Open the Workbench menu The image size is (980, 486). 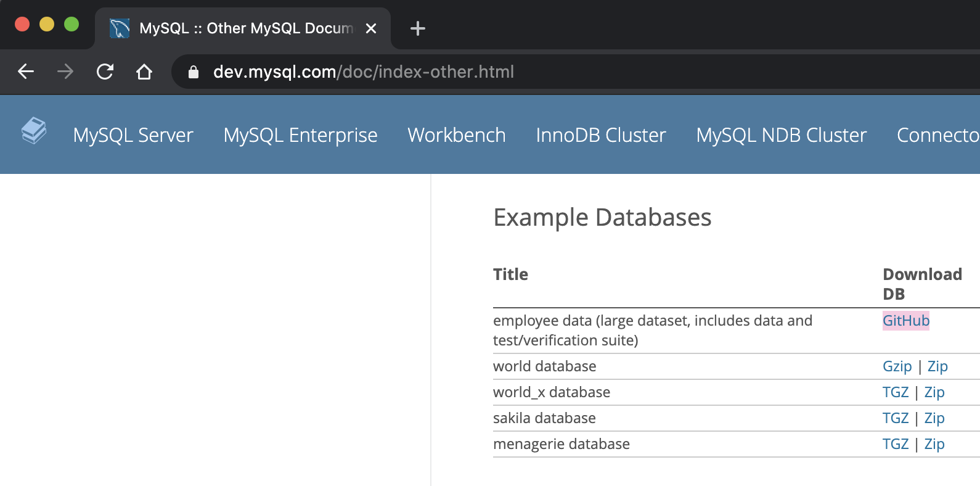point(457,135)
